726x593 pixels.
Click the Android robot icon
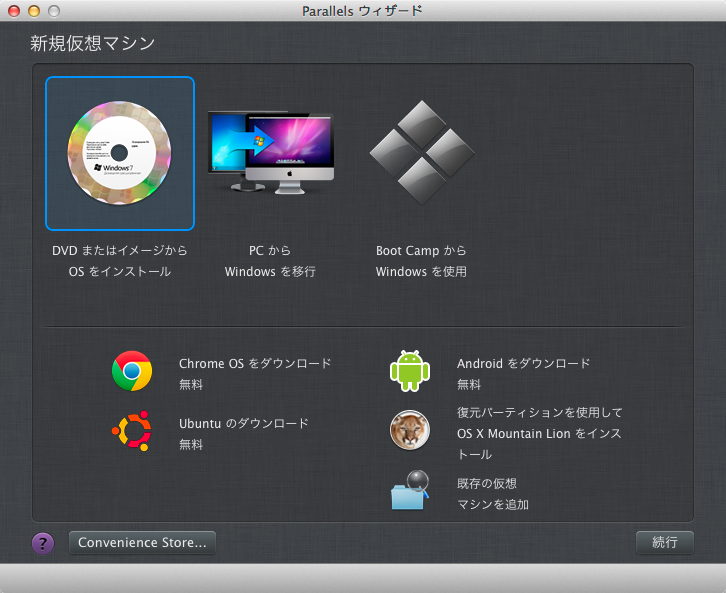coord(410,371)
